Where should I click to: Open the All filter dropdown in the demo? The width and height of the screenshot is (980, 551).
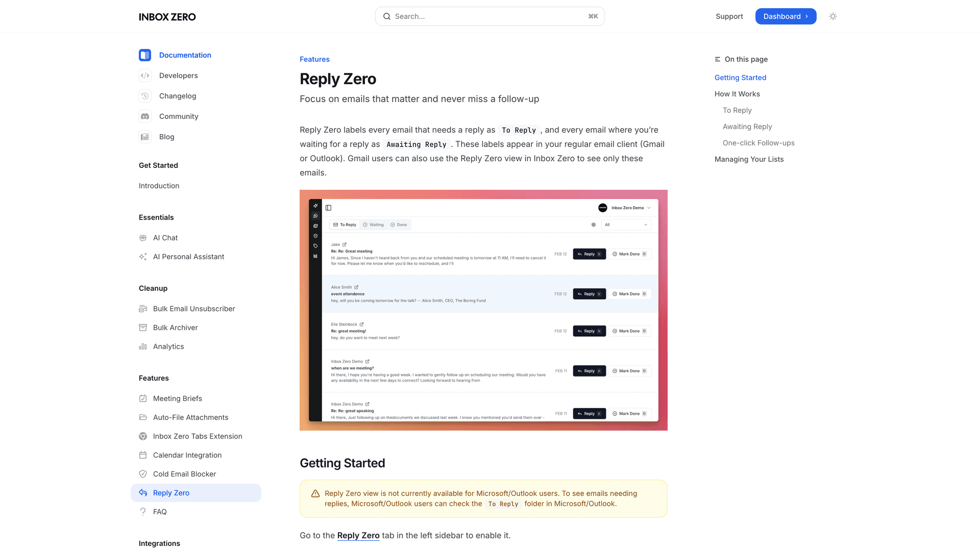(x=626, y=224)
